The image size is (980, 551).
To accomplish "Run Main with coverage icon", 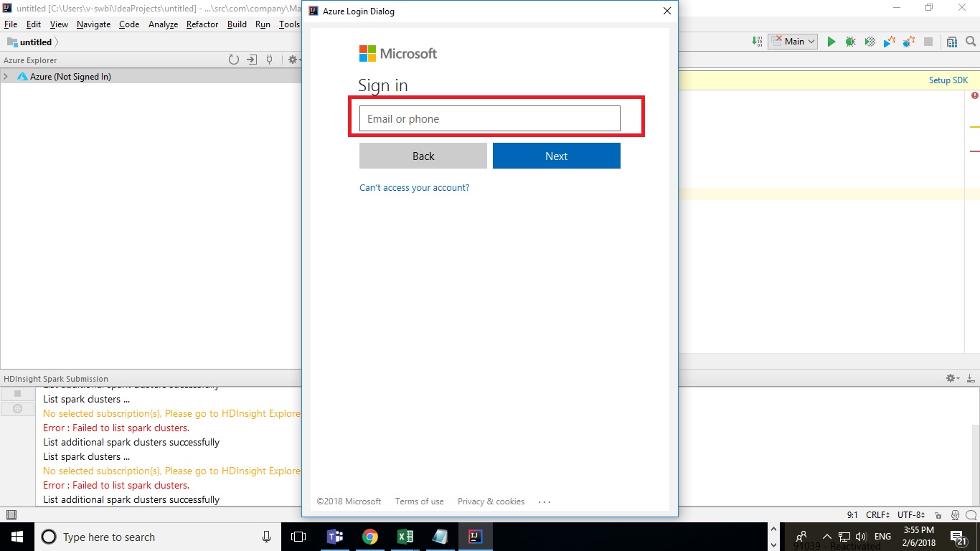I will (870, 41).
